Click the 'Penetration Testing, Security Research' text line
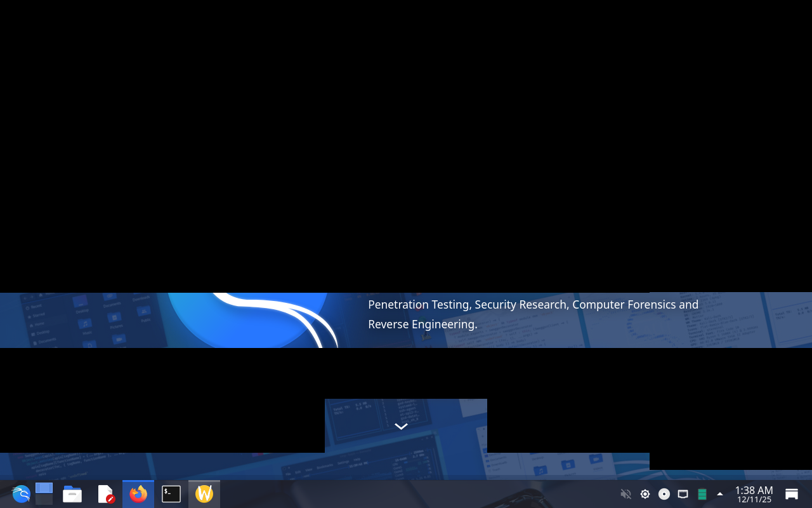The image size is (812, 508). click(533, 305)
